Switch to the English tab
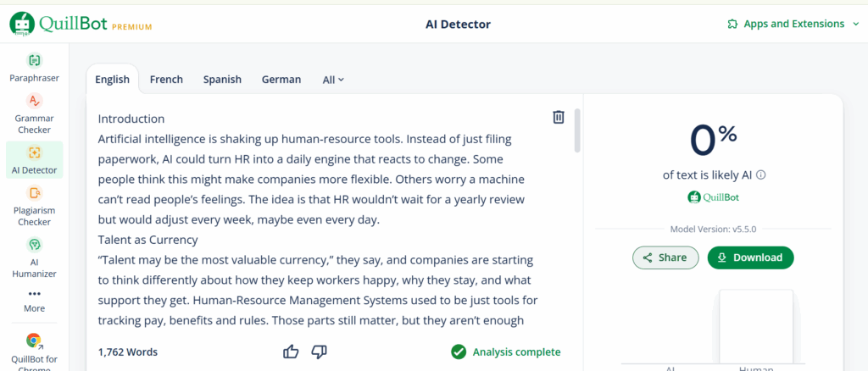The image size is (868, 371). click(113, 80)
